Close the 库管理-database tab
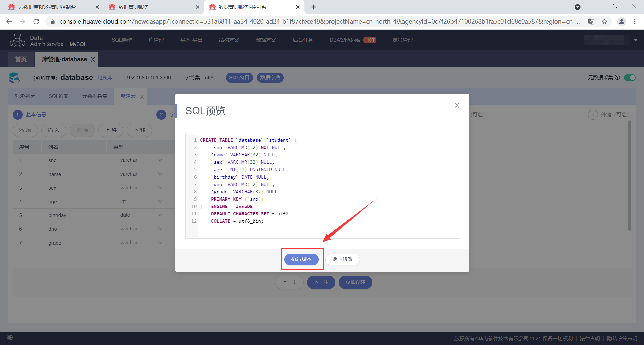This screenshot has width=644, height=345. (x=93, y=59)
